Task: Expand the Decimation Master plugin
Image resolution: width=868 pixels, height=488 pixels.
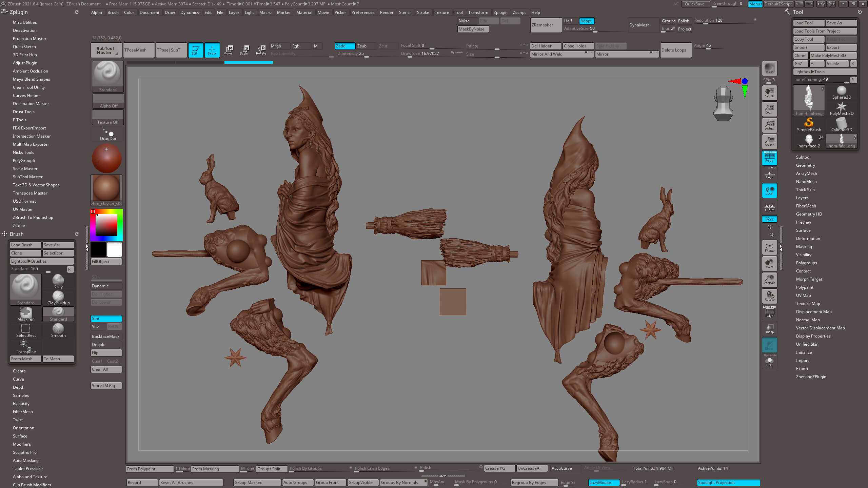Action: pos(31,104)
